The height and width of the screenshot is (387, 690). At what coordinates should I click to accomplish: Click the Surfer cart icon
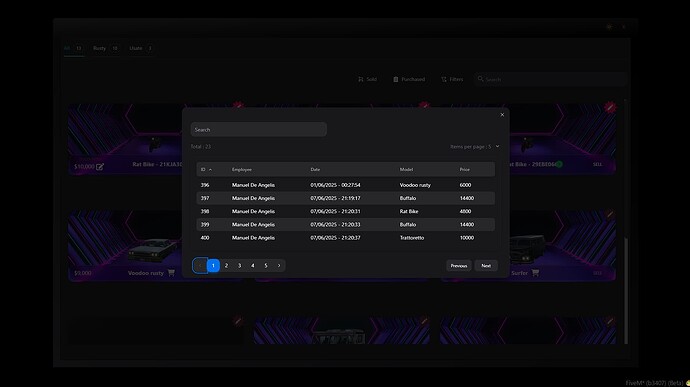click(x=535, y=273)
